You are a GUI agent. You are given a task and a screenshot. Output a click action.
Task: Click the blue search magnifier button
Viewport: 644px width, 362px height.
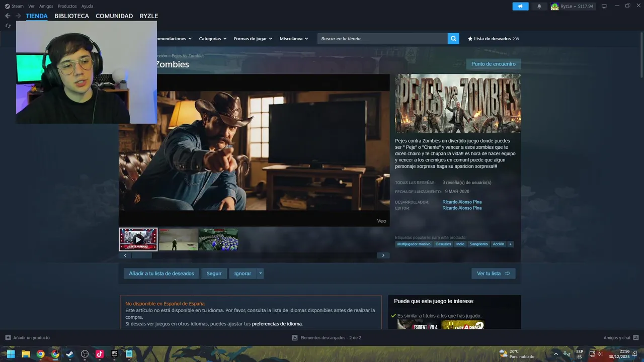[x=453, y=39]
